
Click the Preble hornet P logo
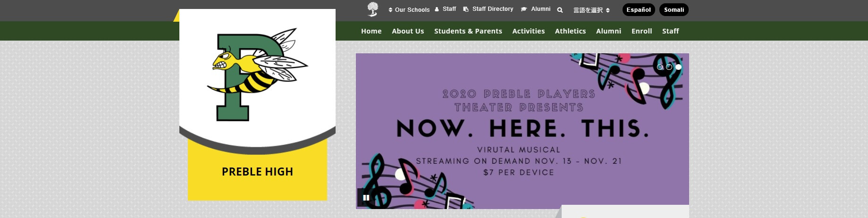(x=257, y=75)
